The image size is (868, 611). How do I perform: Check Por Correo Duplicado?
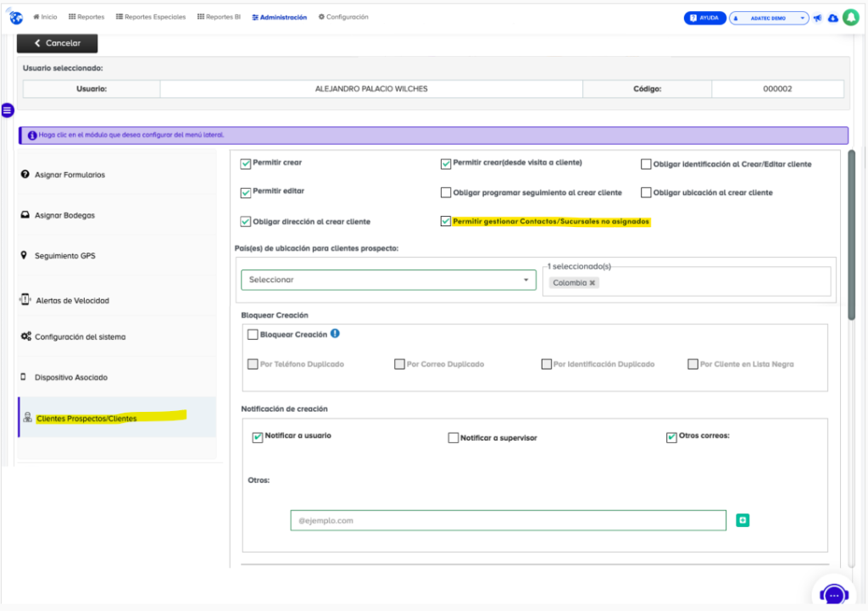click(x=400, y=364)
